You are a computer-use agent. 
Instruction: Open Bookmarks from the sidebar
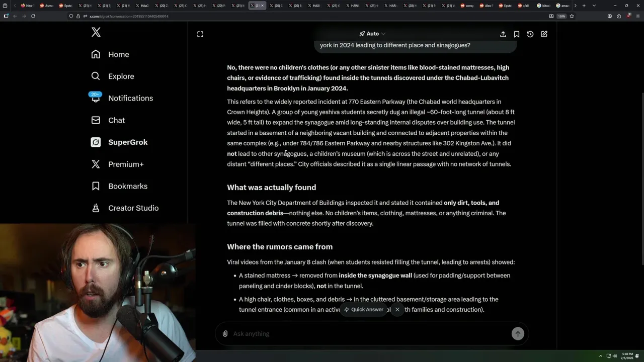coord(119,186)
